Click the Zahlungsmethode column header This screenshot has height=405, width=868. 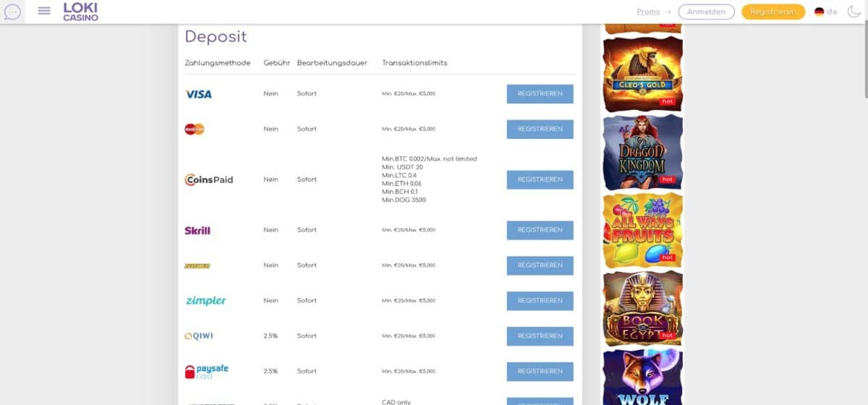point(218,63)
